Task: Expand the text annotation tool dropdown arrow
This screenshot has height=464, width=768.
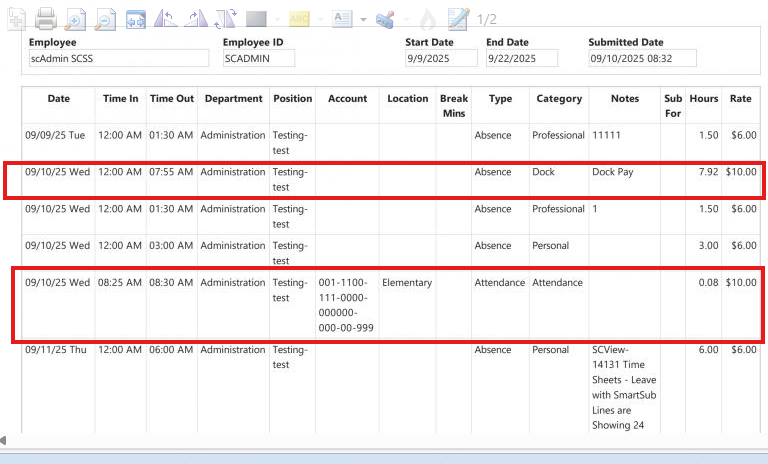Action: (x=363, y=20)
